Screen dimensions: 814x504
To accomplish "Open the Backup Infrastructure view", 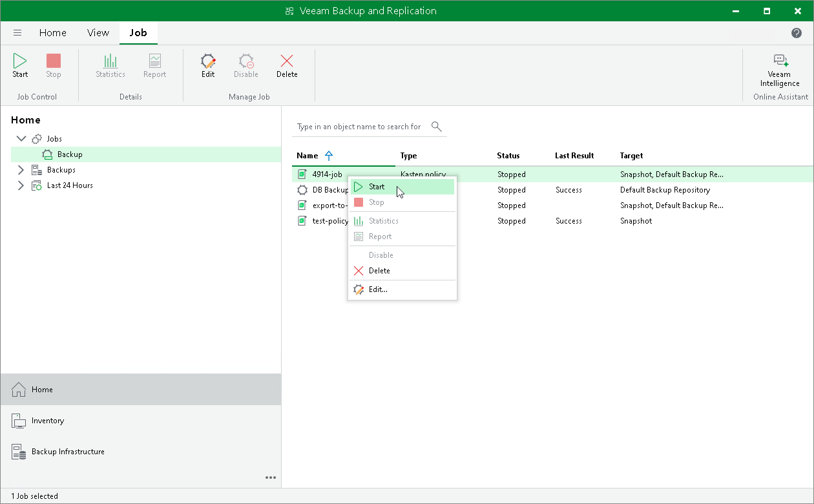I will click(x=141, y=452).
